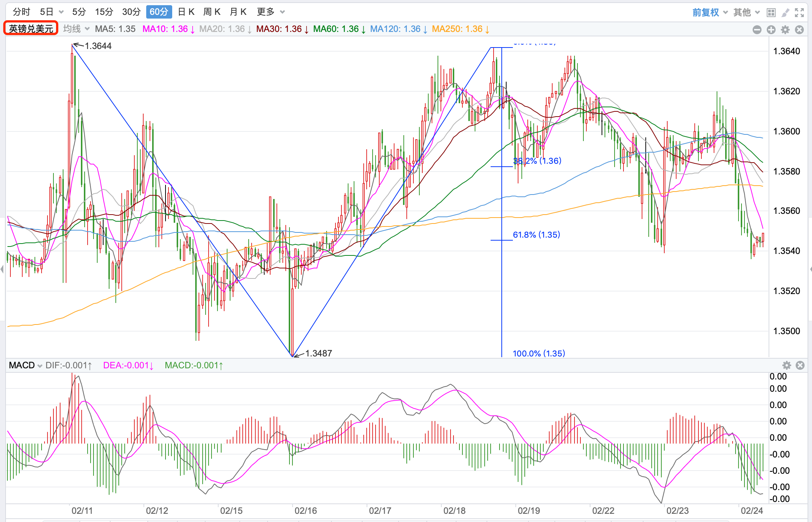Click the fullscreen expand icon
812x522 pixels.
click(x=799, y=13)
